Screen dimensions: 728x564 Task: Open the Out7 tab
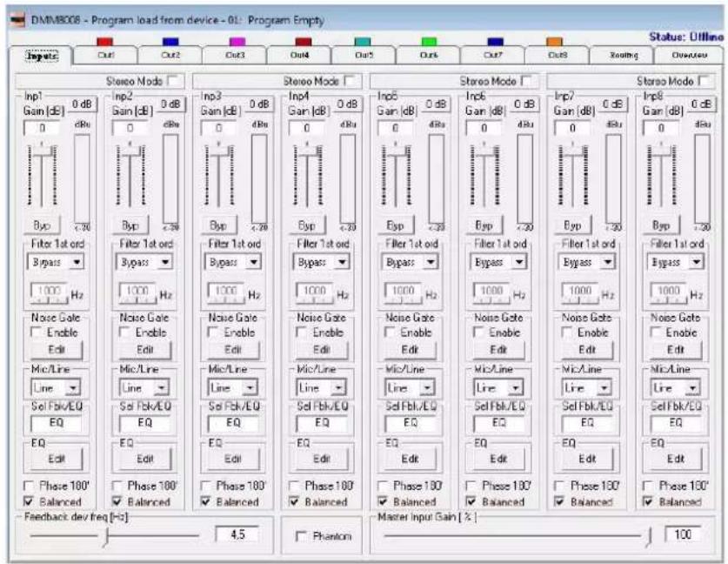[x=492, y=56]
